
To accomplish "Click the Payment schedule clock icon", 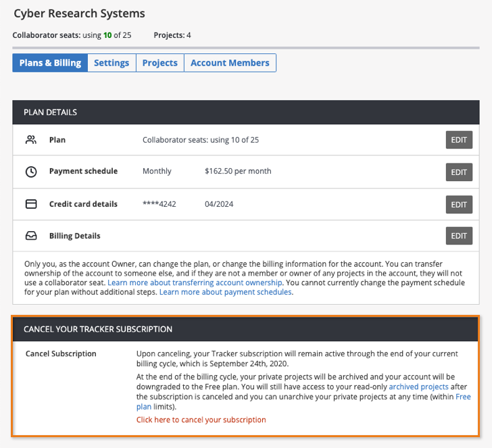I will tap(31, 172).
